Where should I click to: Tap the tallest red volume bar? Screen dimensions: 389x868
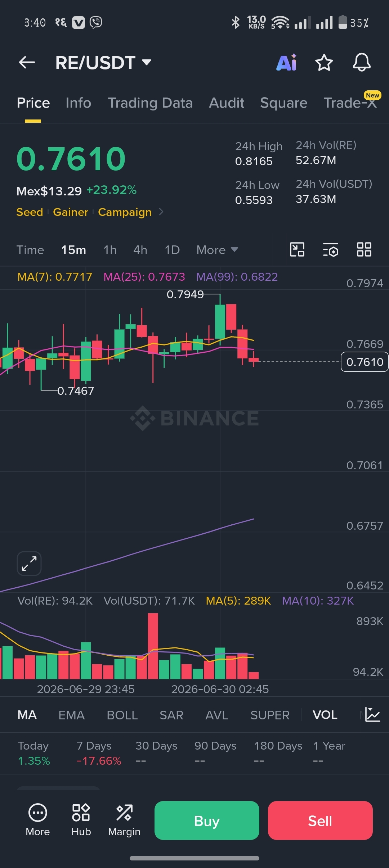click(x=153, y=646)
